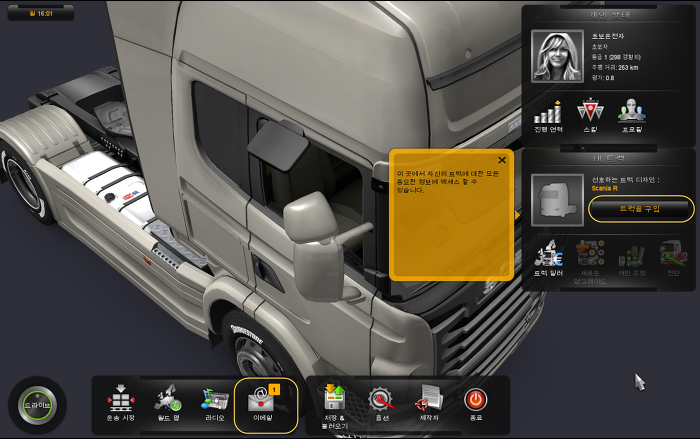Open 저장 & 불러오기 save and load
The width and height of the screenshot is (700, 439).
tap(335, 406)
